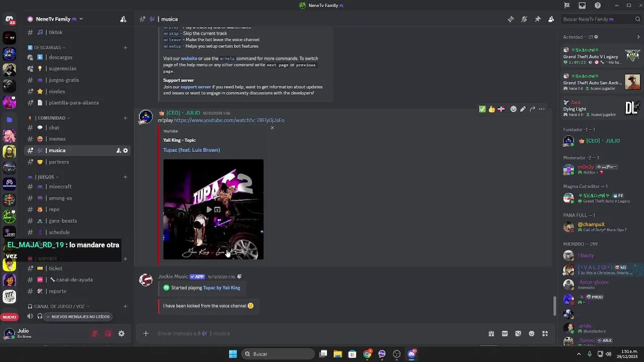Viewport: 644px width, 362px height.
Task: Add channel to the JUEGOS category
Action: pyautogui.click(x=125, y=177)
